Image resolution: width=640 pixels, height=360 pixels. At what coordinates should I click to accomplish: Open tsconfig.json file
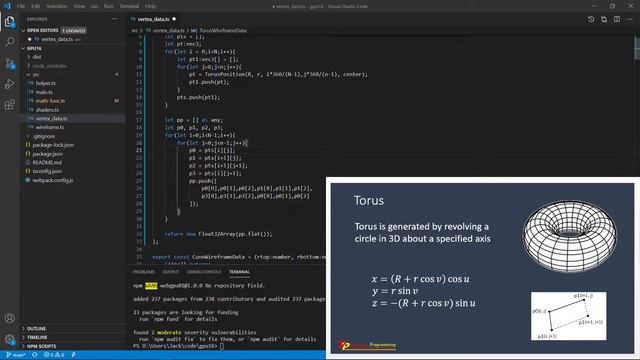(47, 171)
